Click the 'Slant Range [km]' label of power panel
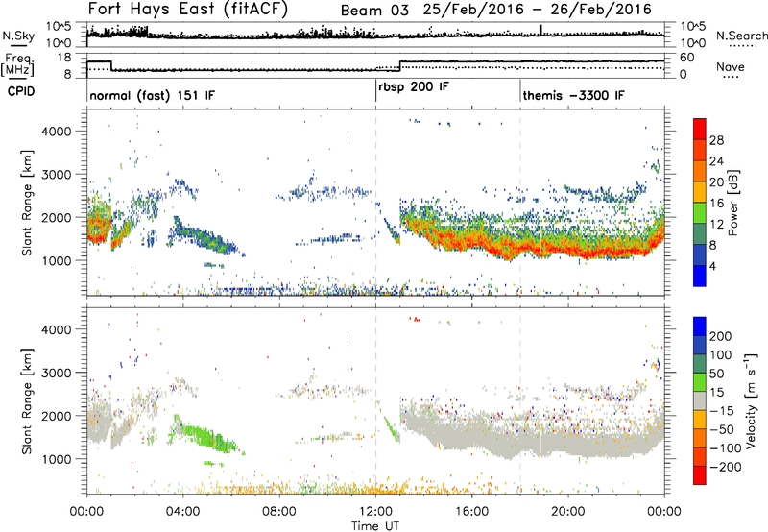The image size is (768, 532). (27, 203)
